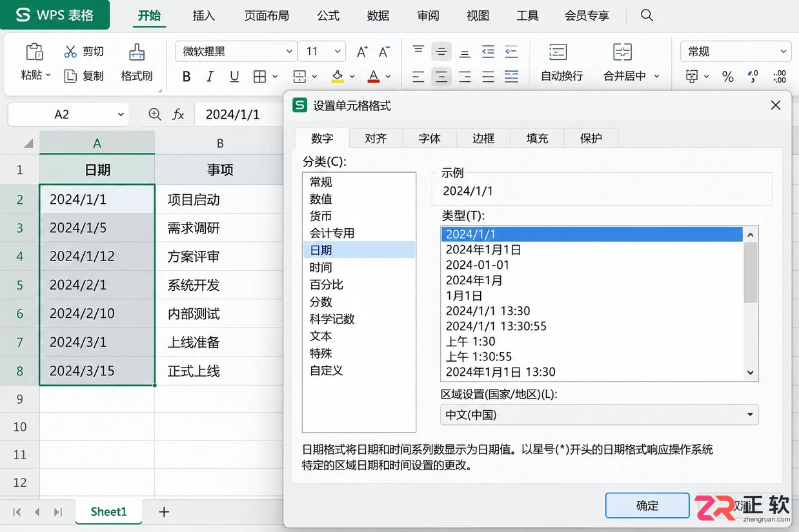Click the type list scroll down arrow

tap(750, 372)
